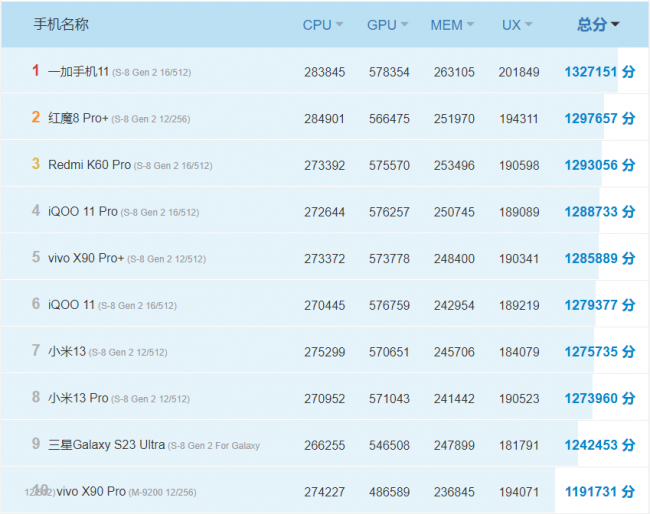650x514 pixels.
Task: Click GPU score 576759
Action: 389,305
